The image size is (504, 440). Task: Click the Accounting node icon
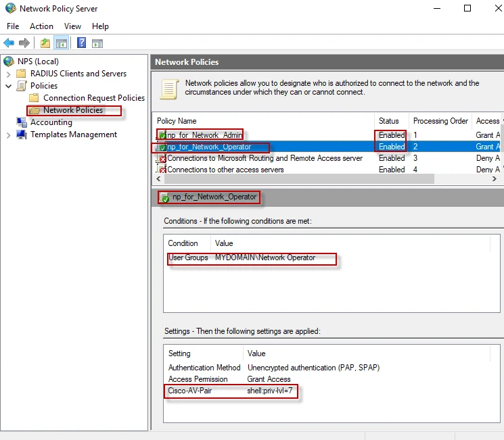[x=22, y=122]
